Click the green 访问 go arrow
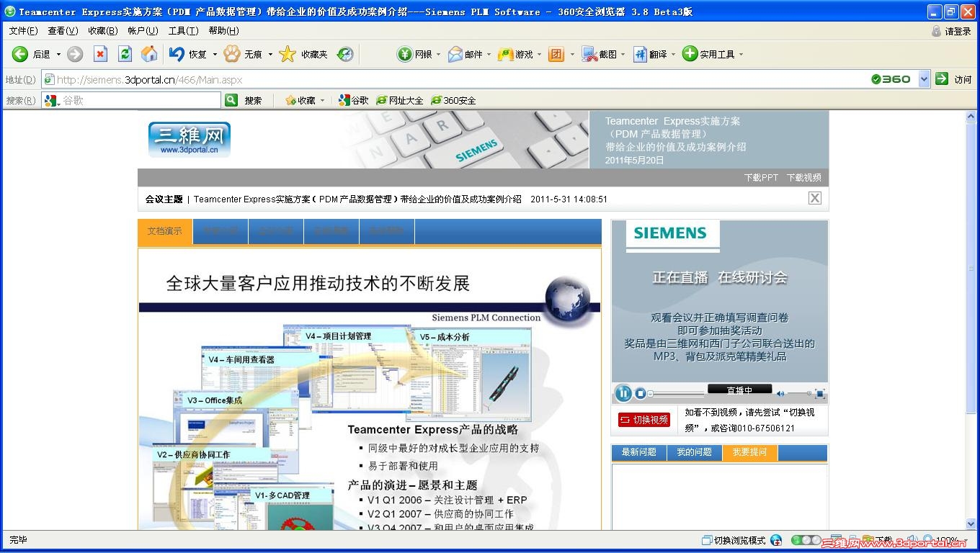 942,79
